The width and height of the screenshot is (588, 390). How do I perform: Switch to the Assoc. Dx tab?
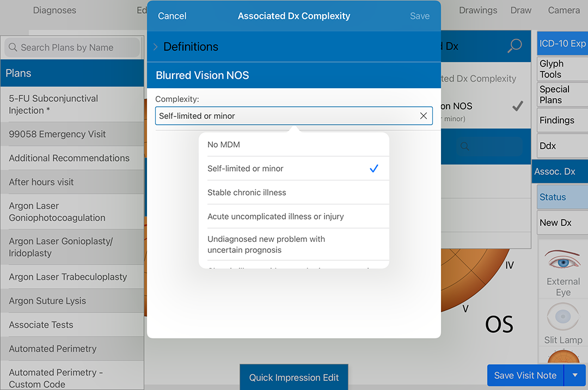(560, 172)
